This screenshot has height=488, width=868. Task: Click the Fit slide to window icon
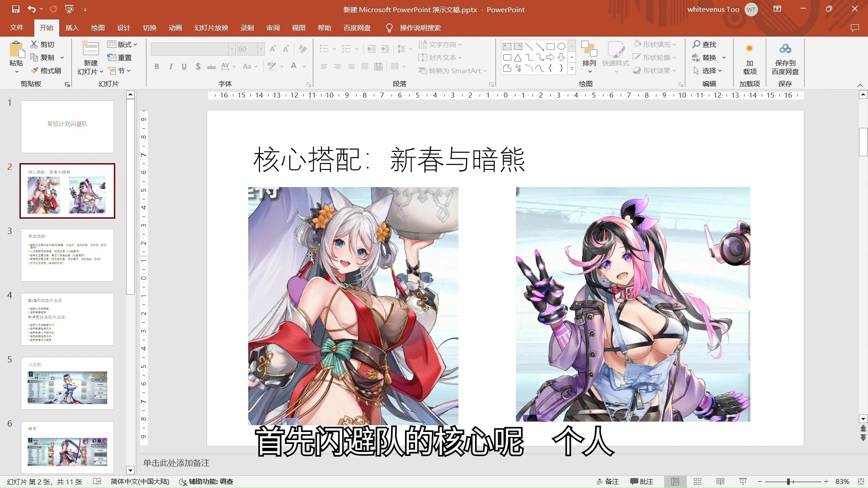click(x=861, y=482)
